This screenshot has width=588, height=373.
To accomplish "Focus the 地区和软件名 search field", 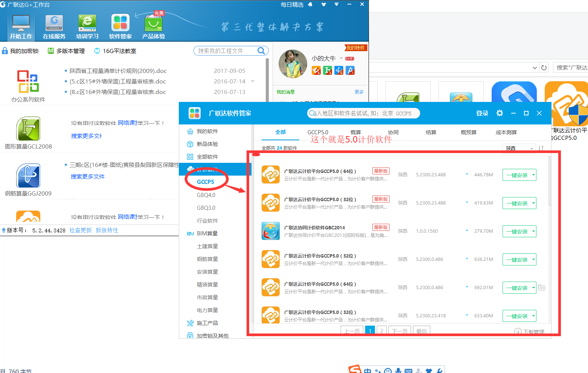I will click(363, 113).
